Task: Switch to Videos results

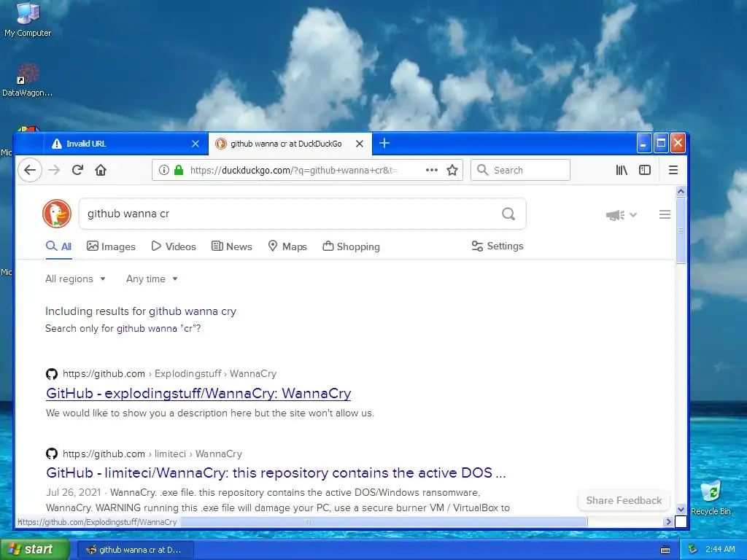Action: click(x=174, y=246)
